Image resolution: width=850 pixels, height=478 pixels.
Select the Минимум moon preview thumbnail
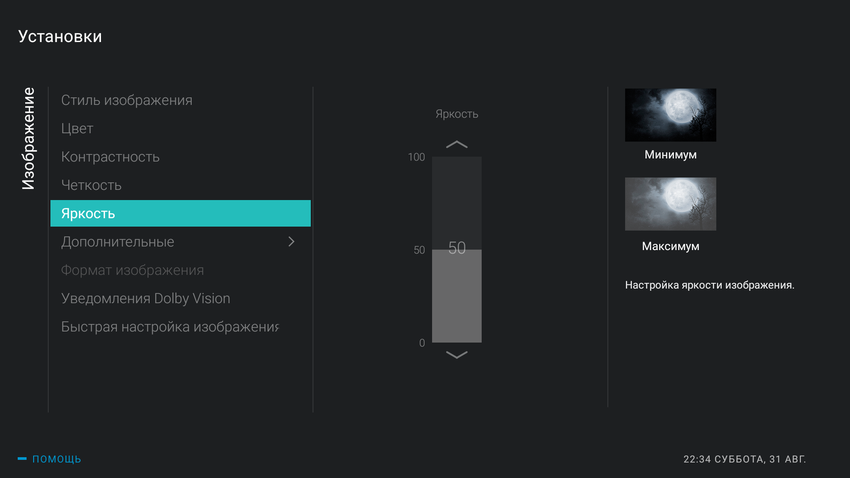coord(670,115)
